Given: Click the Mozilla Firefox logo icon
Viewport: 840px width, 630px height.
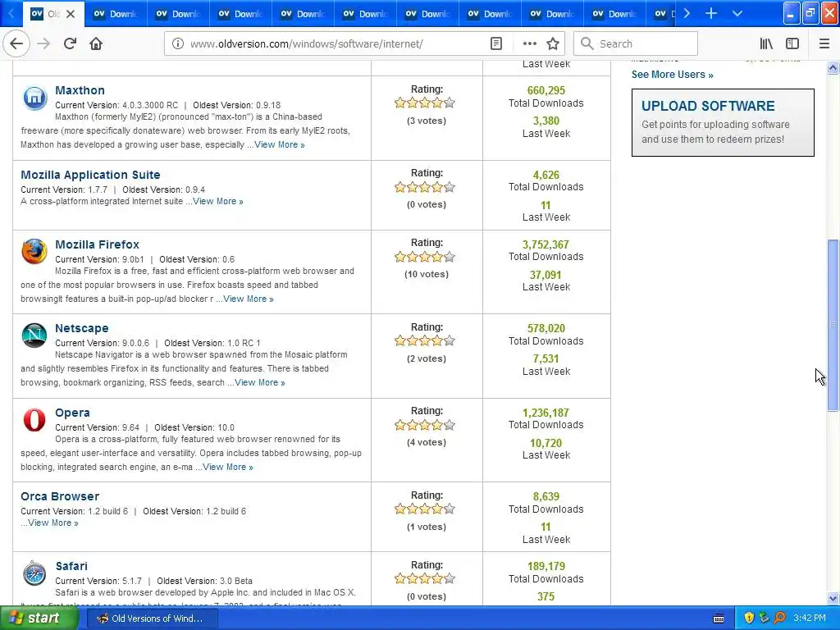Looking at the screenshot, I should tap(34, 252).
